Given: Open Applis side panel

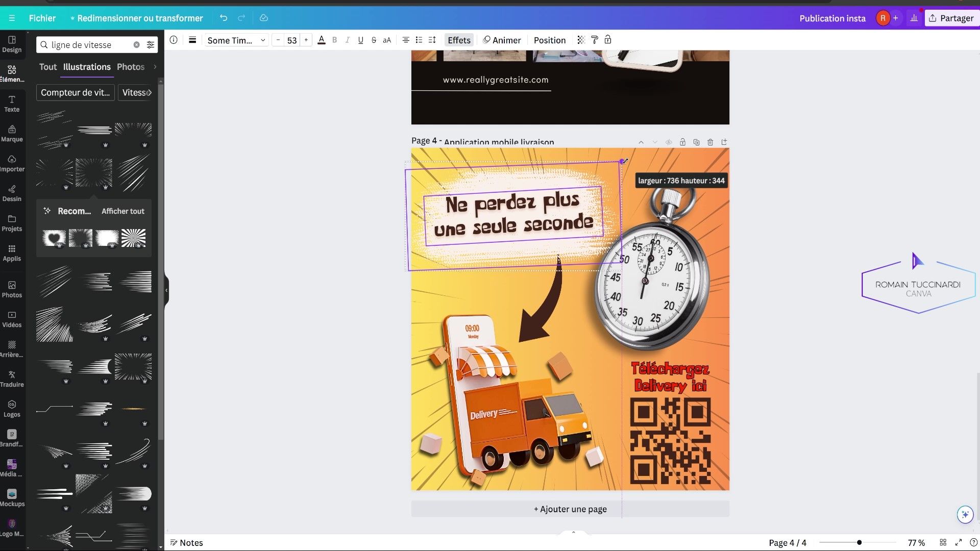Looking at the screenshot, I should coord(12,253).
